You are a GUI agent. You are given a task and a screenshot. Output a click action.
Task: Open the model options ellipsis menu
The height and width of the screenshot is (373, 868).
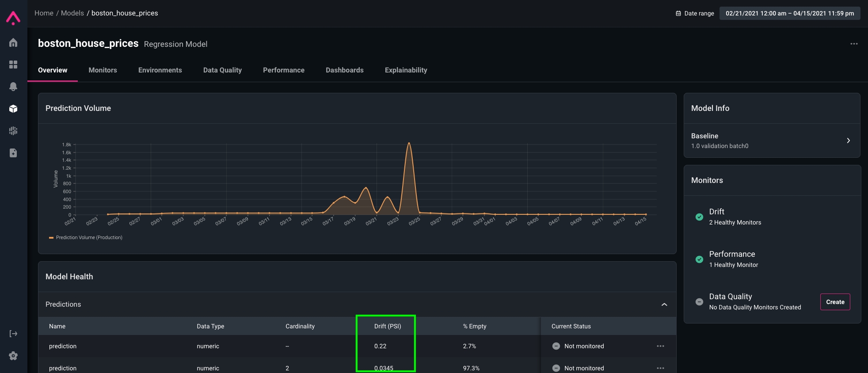[854, 44]
